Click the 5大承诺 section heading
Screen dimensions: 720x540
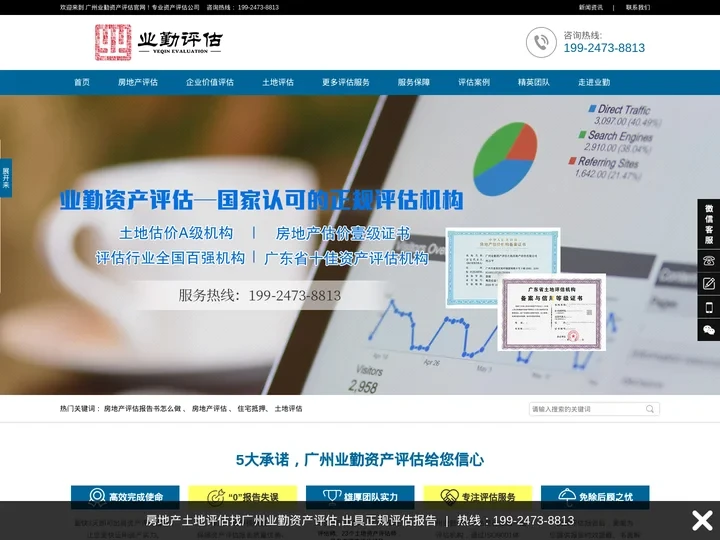pyautogui.click(x=360, y=459)
